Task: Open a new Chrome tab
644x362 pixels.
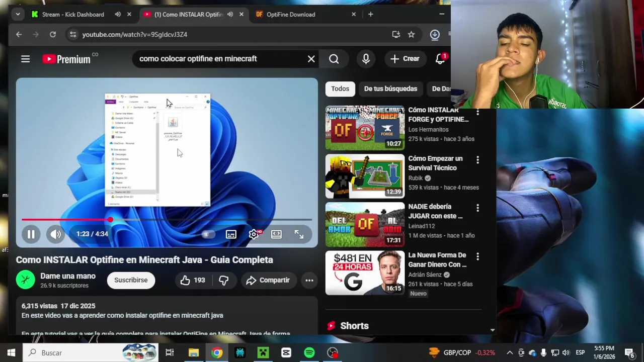Action: click(371, 15)
